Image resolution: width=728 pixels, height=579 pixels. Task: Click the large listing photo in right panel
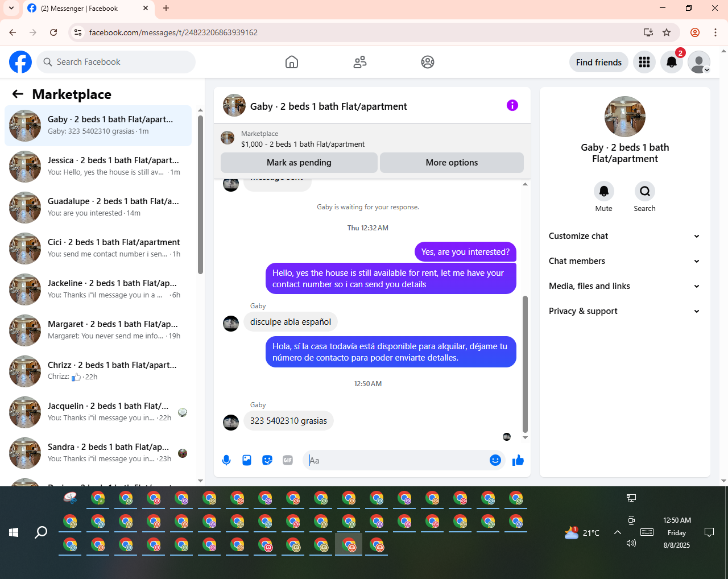[625, 117]
